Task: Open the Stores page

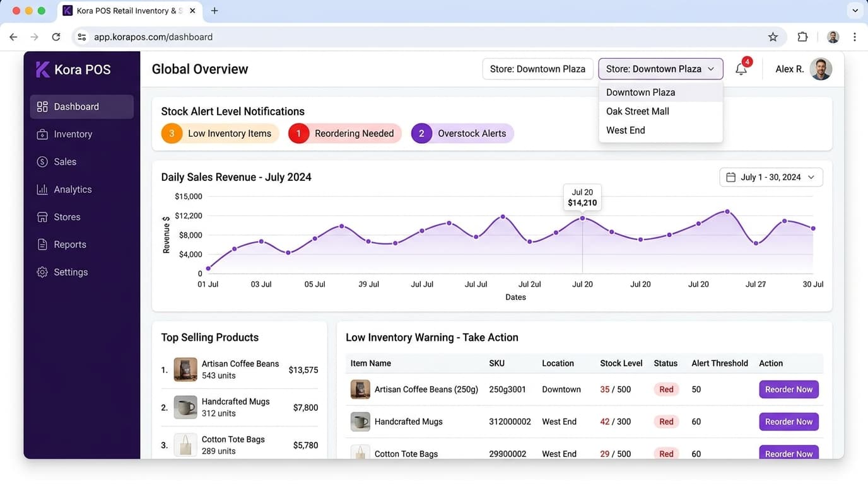Action: click(x=82, y=217)
